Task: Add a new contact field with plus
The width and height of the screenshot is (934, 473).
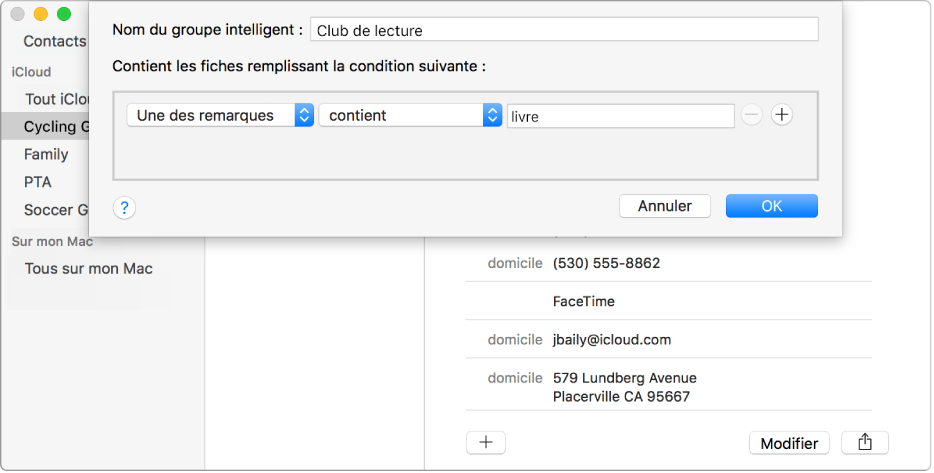Action: 486,442
